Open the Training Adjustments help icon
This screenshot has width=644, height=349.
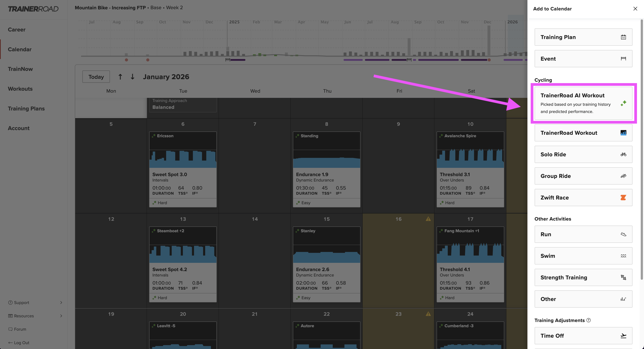pyautogui.click(x=588, y=320)
